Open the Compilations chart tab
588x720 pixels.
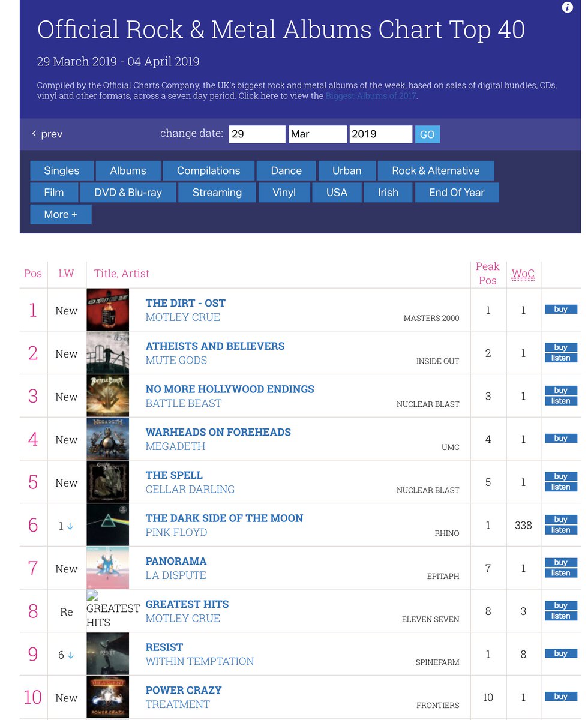click(208, 170)
